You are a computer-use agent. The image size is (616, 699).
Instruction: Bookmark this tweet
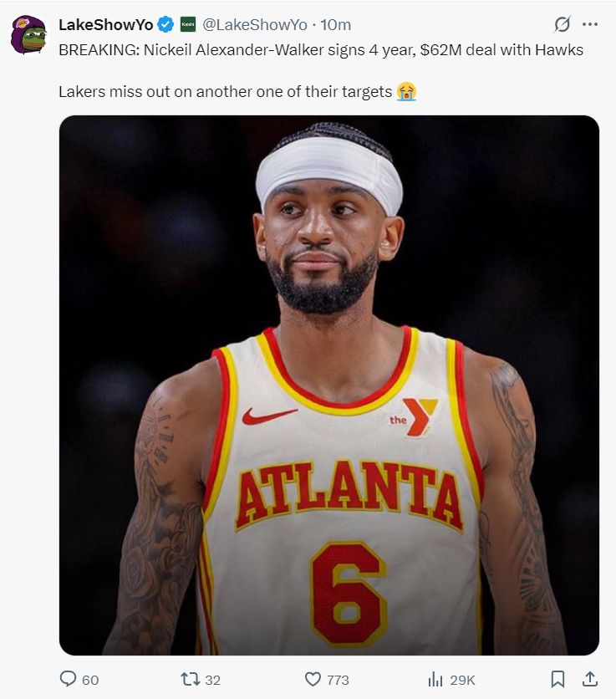click(x=557, y=679)
